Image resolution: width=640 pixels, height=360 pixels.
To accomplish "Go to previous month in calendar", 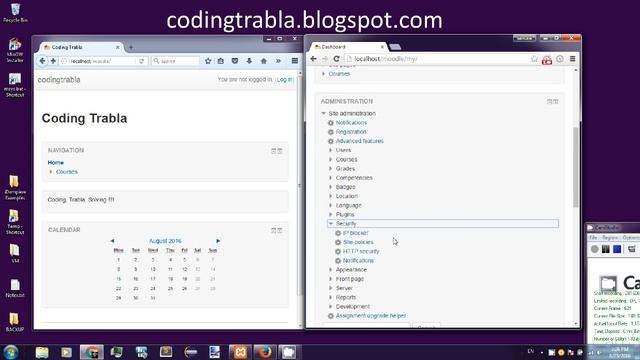I will click(112, 241).
